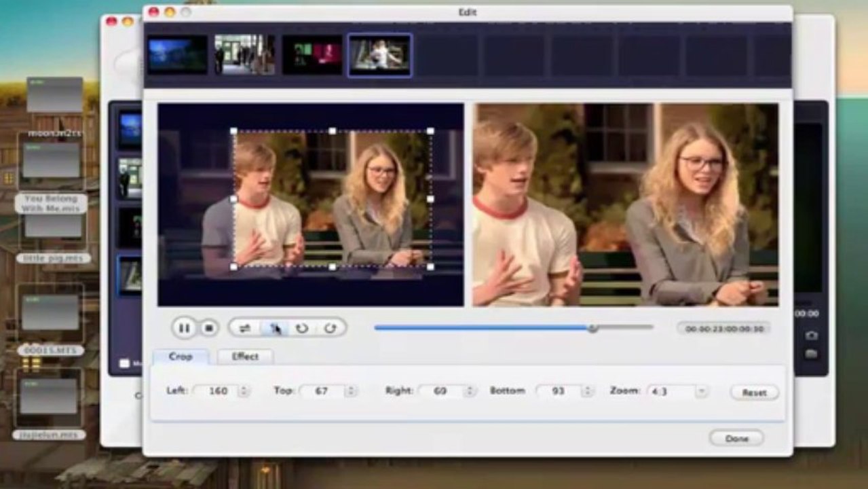Select the topmost desktop video file icon
The image size is (868, 489).
pos(55,95)
